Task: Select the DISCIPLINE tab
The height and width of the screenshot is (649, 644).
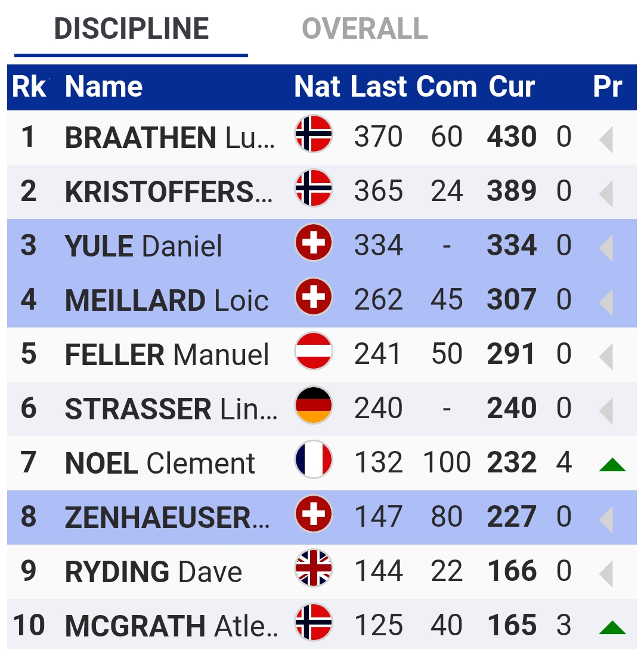Action: point(131,29)
